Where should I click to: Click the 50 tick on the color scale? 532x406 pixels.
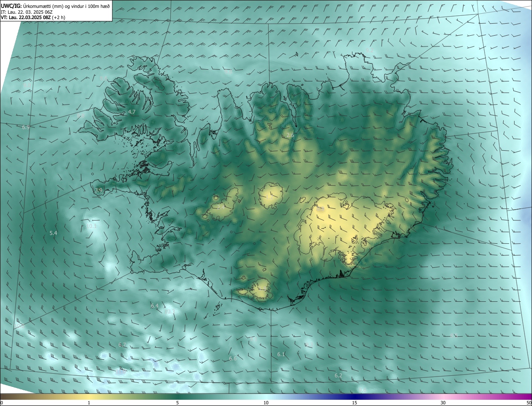coord(529,403)
